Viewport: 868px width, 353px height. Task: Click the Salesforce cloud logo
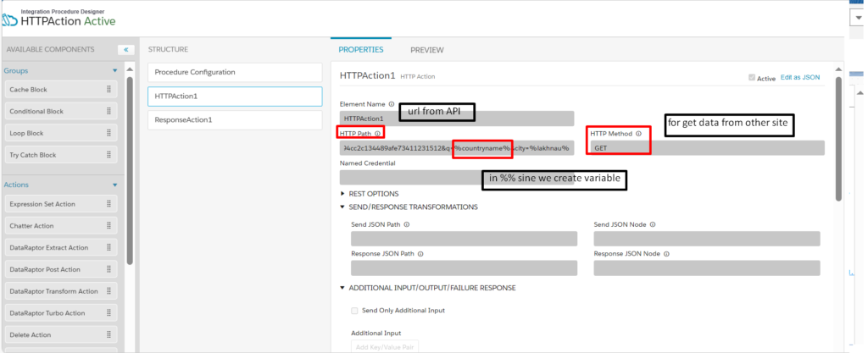point(10,21)
